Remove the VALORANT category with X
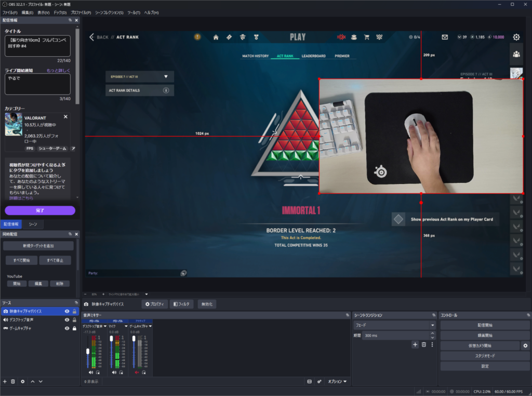The width and height of the screenshot is (532, 396). (x=65, y=117)
